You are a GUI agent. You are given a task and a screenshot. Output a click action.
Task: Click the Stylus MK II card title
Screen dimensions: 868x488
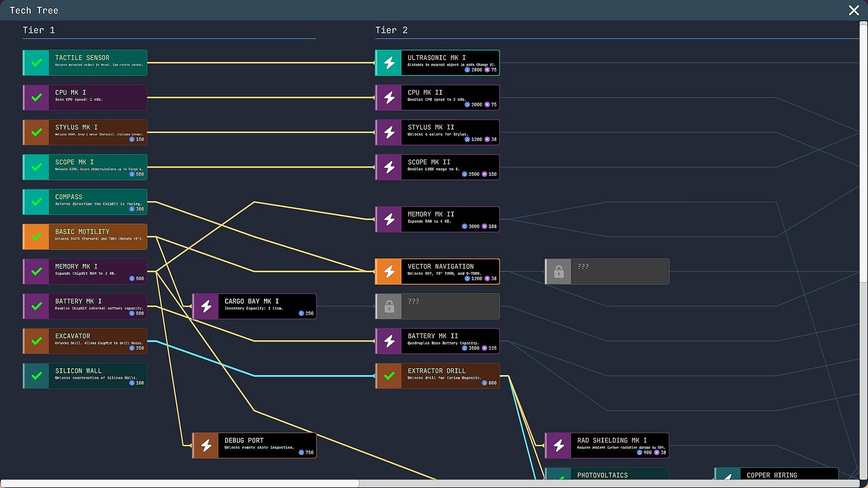(x=431, y=127)
